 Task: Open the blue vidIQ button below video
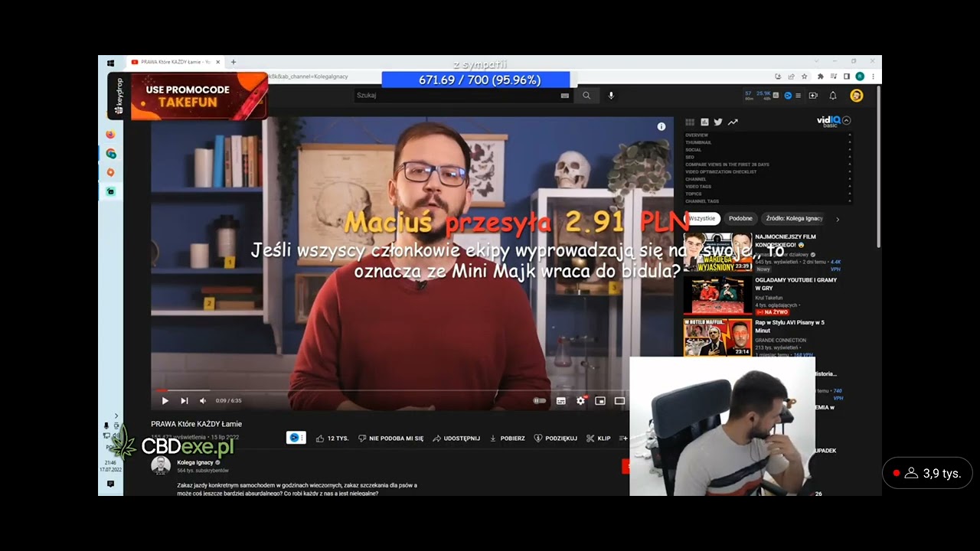pos(296,438)
